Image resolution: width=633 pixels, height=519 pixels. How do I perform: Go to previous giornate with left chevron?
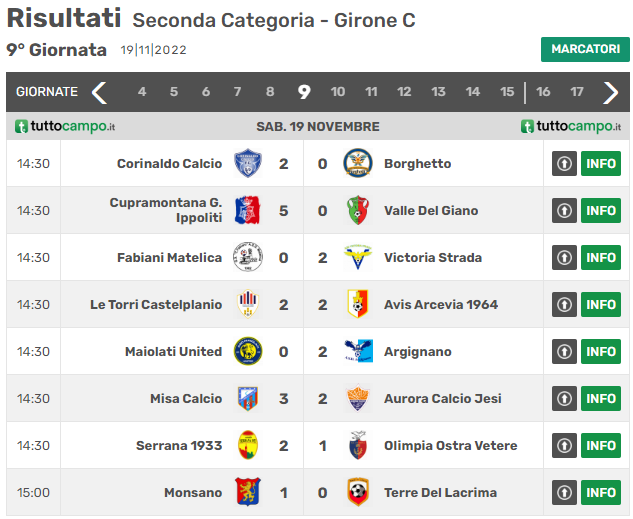[99, 93]
